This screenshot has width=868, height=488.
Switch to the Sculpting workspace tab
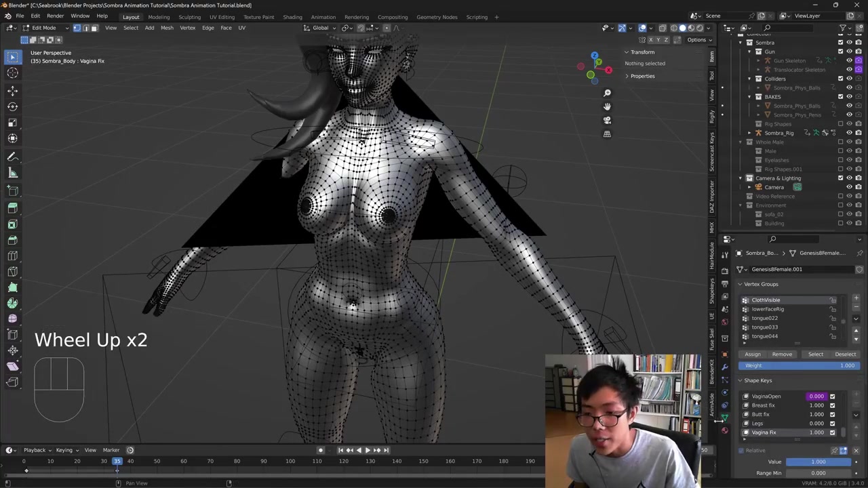189,17
